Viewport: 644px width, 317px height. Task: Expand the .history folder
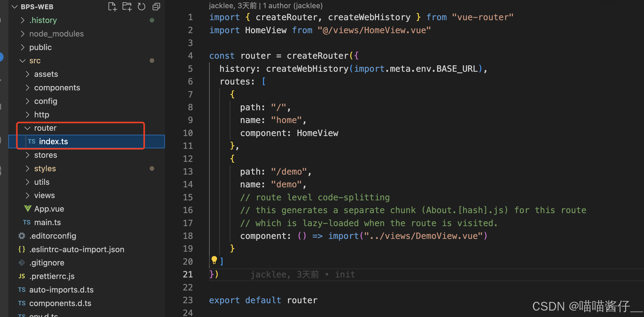click(x=23, y=20)
